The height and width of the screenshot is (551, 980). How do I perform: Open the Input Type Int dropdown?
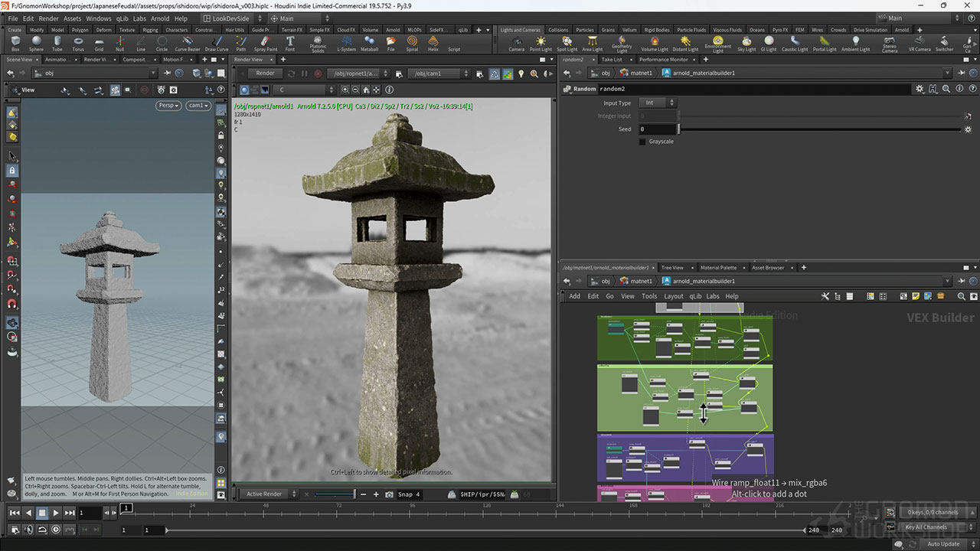coord(658,103)
